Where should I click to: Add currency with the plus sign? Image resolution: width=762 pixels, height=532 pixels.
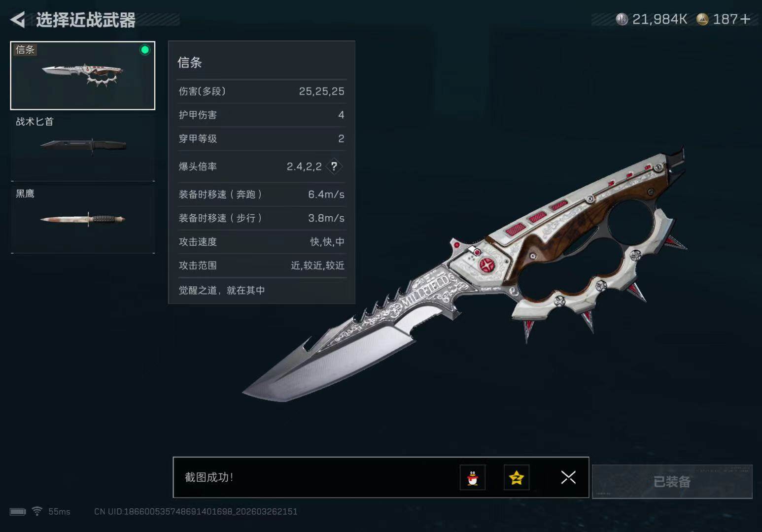745,19
